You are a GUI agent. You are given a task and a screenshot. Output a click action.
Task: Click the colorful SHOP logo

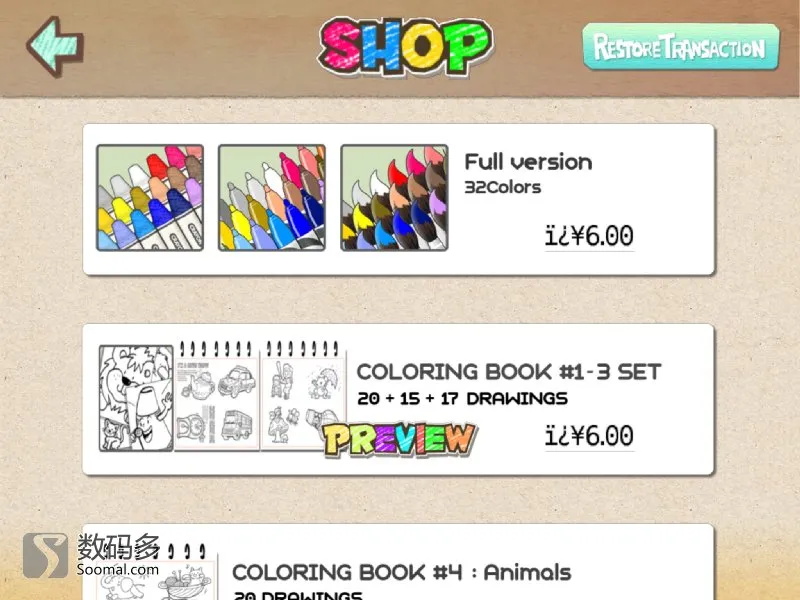pos(406,46)
